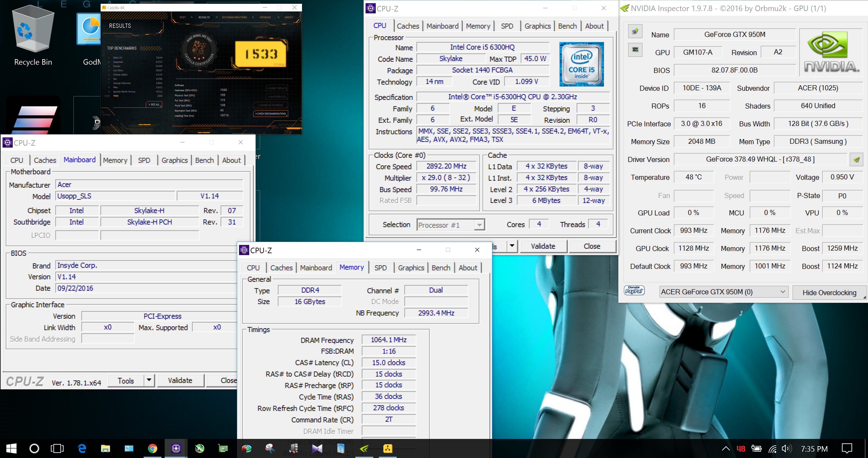Image resolution: width=868 pixels, height=458 pixels.
Task: Open ABOUT menu in Catzilla
Action: pyautogui.click(x=289, y=17)
